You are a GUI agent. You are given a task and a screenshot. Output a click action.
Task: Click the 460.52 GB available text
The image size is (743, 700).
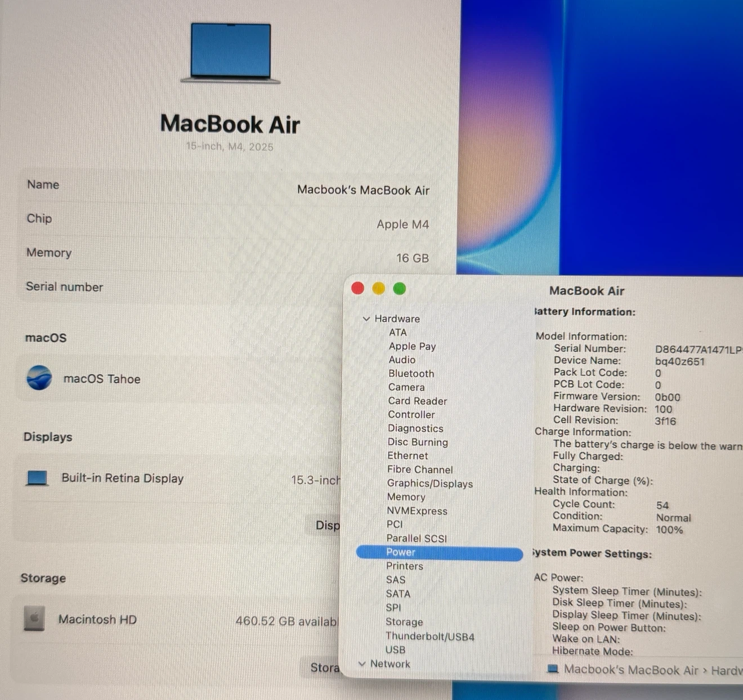click(287, 621)
